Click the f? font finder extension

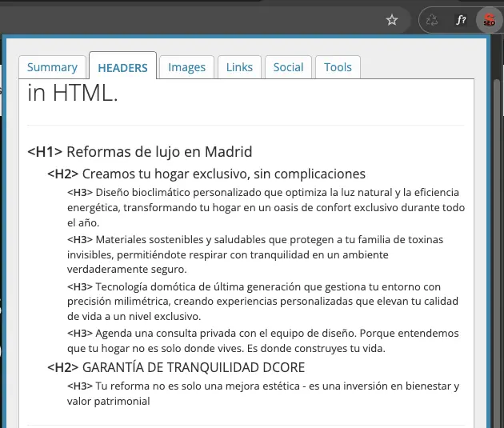pos(461,20)
